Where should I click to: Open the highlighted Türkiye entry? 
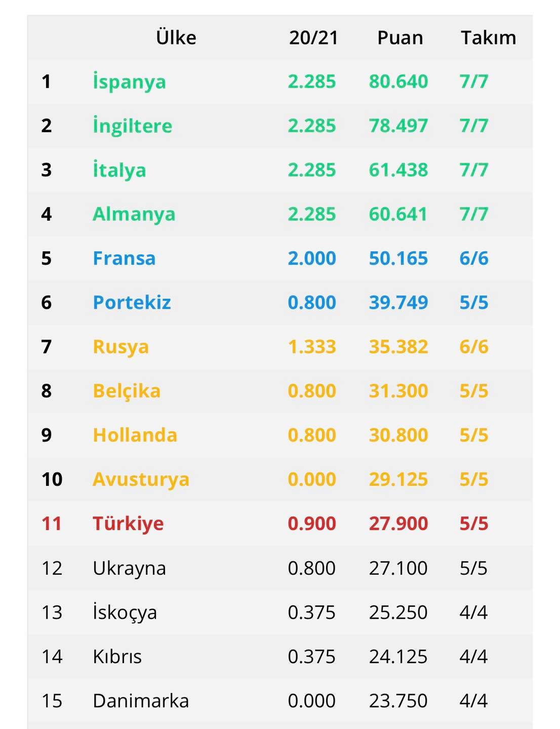tap(128, 523)
